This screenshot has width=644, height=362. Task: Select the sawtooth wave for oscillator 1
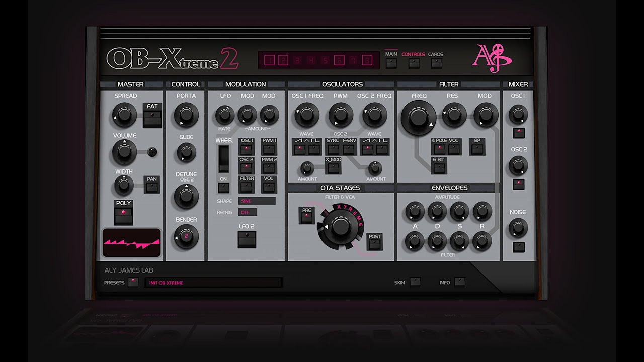click(300, 149)
